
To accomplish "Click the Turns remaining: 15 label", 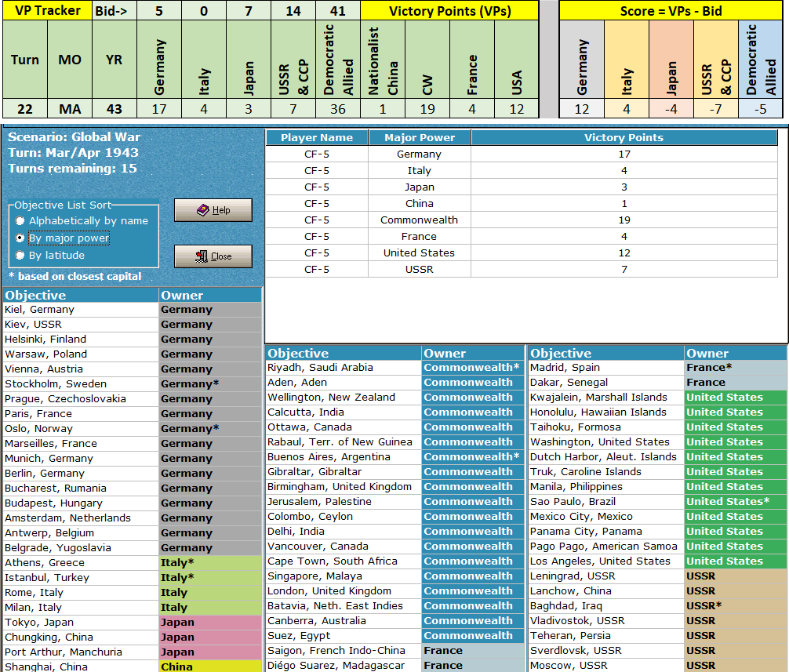I will tap(72, 169).
